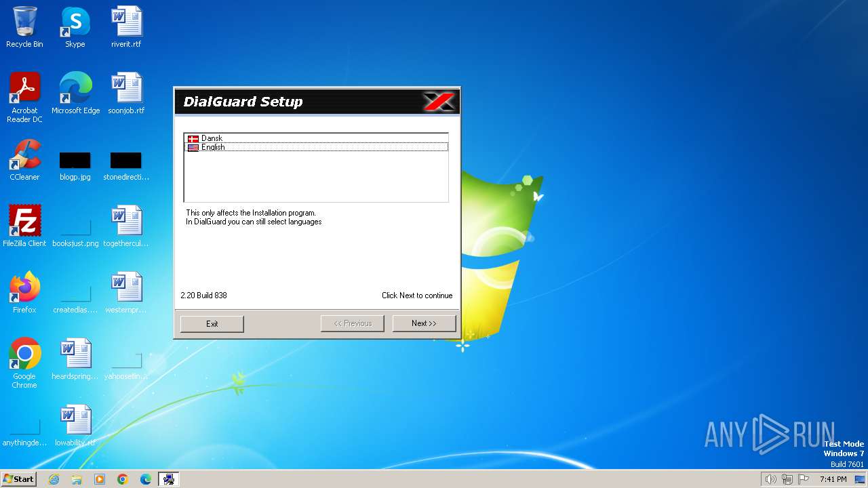Click the 'Click Next to continue' text
The image size is (868, 488).
point(417,296)
